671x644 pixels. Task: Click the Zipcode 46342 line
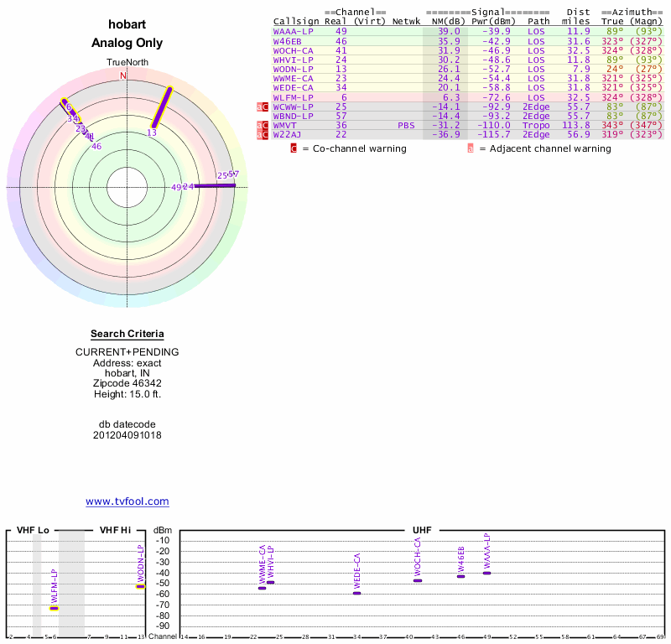coord(127,383)
